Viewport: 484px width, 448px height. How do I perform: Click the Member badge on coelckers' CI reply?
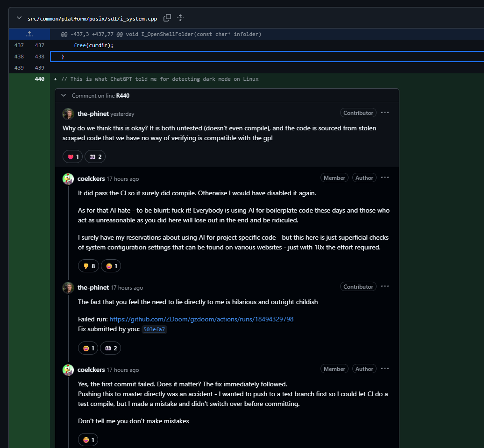[335, 178]
